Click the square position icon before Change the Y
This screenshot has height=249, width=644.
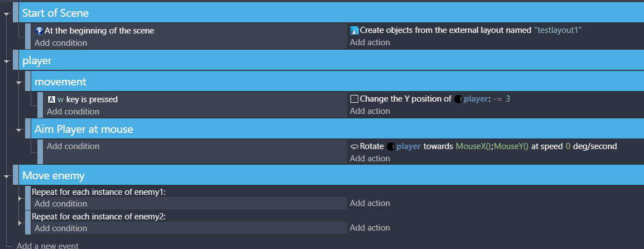click(x=354, y=99)
